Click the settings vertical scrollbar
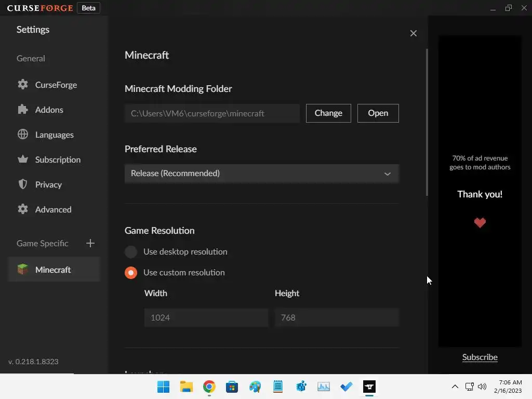 point(427,122)
